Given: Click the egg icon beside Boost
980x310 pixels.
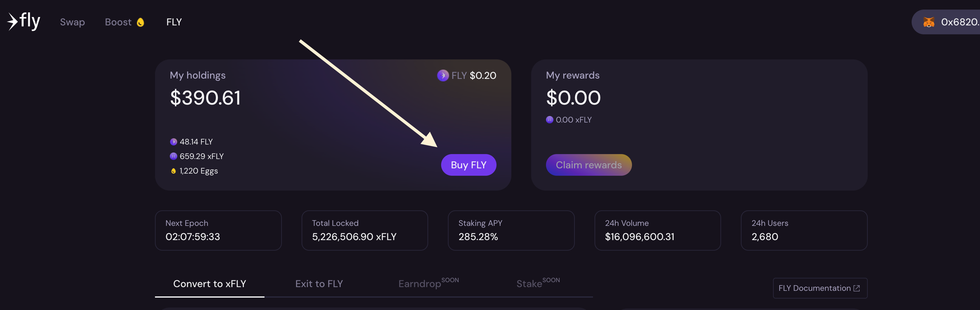Looking at the screenshot, I should [x=140, y=22].
